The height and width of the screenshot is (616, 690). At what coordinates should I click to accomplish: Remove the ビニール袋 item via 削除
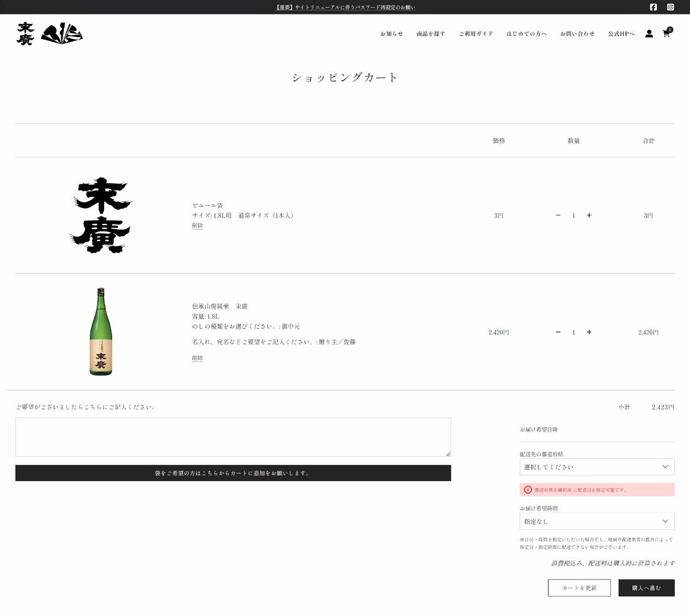pos(197,226)
